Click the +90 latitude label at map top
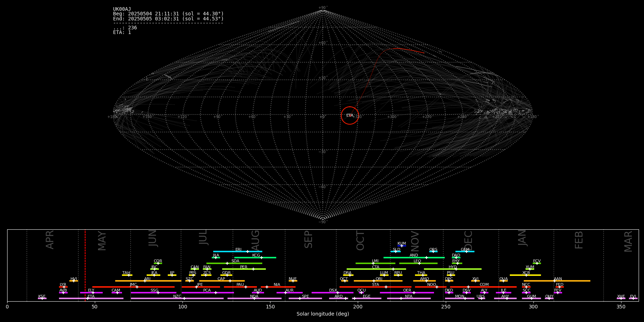 (323, 8)
